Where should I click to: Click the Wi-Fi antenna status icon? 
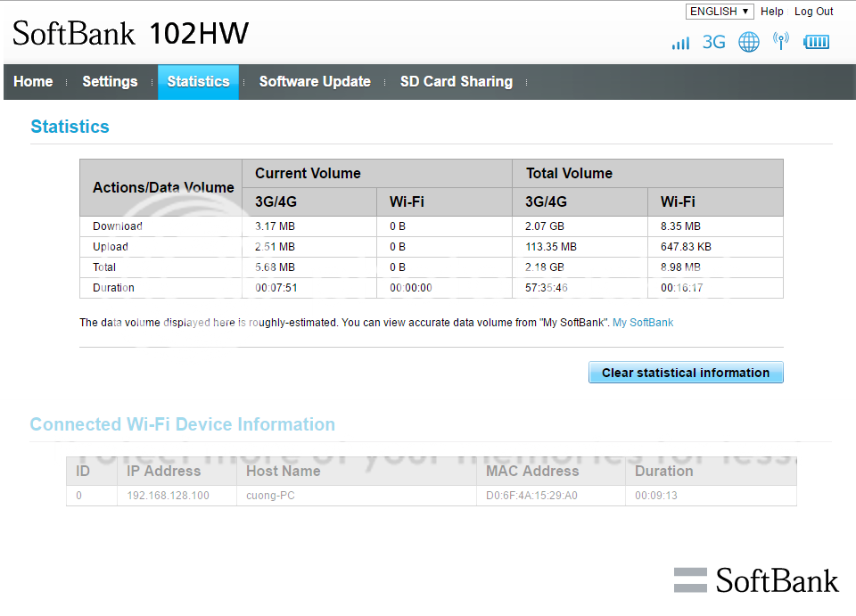click(781, 41)
